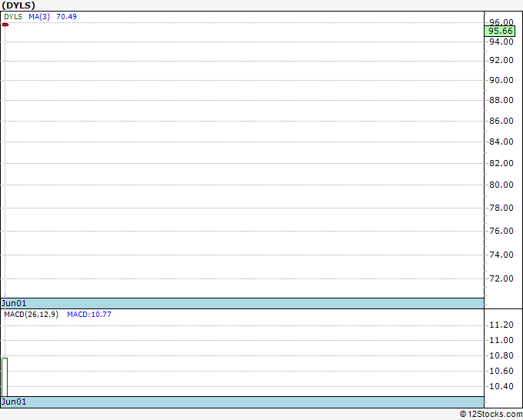Click the 82.00 price axis label
The width and height of the screenshot is (523, 420).
point(501,163)
